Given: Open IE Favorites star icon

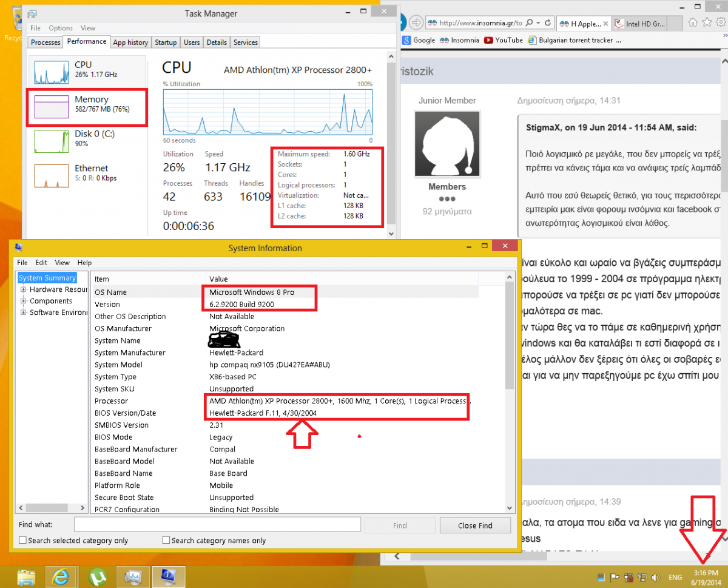Looking at the screenshot, I should (x=707, y=22).
